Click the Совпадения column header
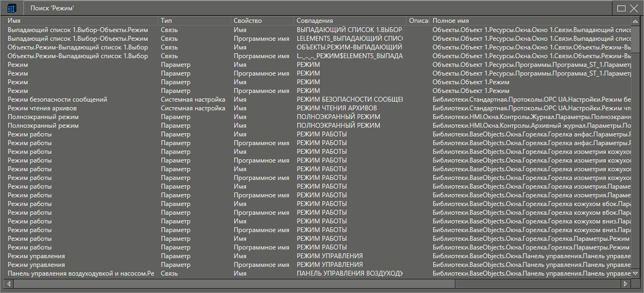Viewport: 644px width, 293px height. 350,21
